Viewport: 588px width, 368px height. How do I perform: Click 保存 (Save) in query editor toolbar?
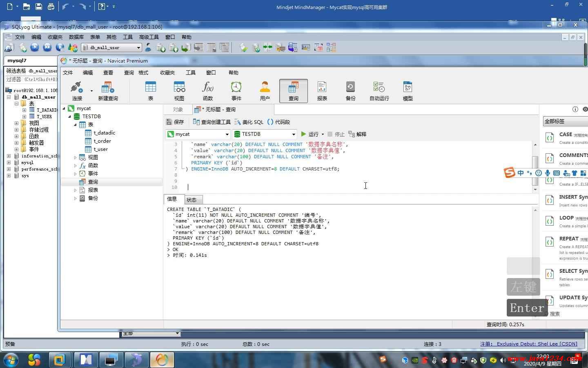[175, 122]
